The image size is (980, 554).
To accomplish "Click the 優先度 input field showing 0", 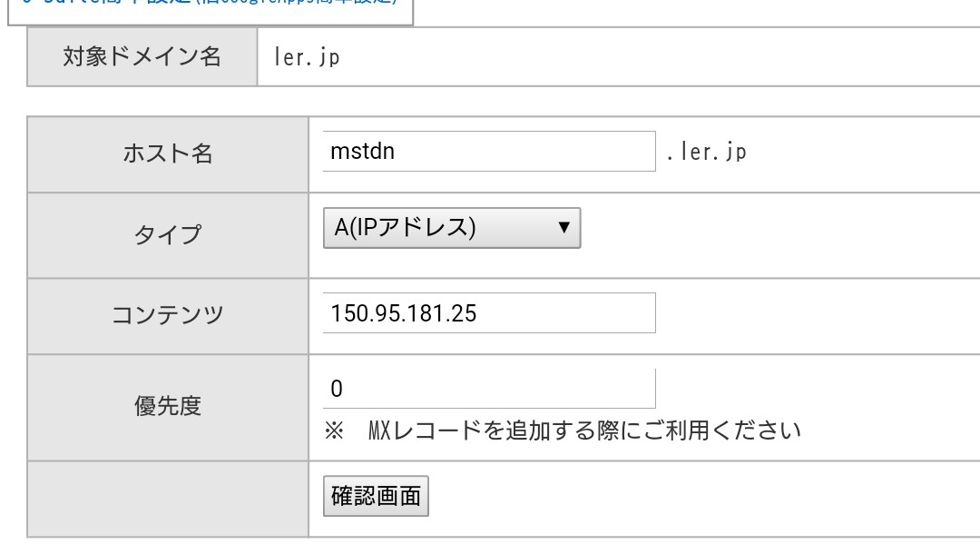I will pos(488,389).
